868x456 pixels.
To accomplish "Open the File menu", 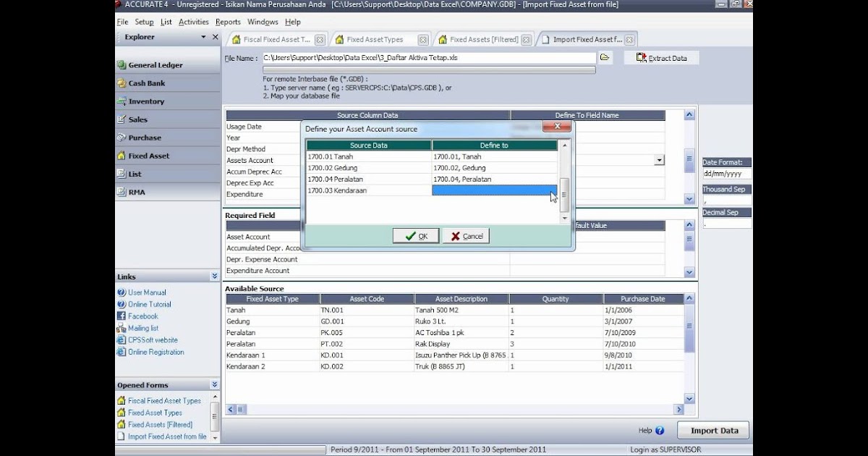I will [x=122, y=22].
